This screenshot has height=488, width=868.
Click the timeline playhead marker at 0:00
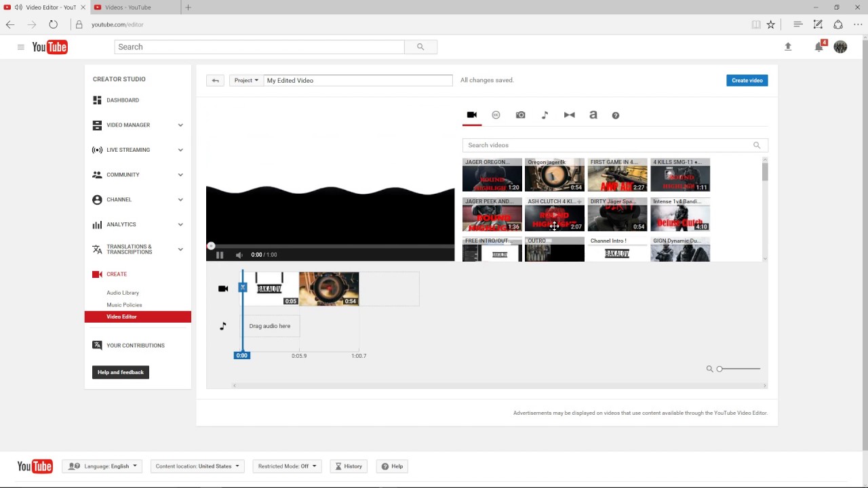(242, 355)
